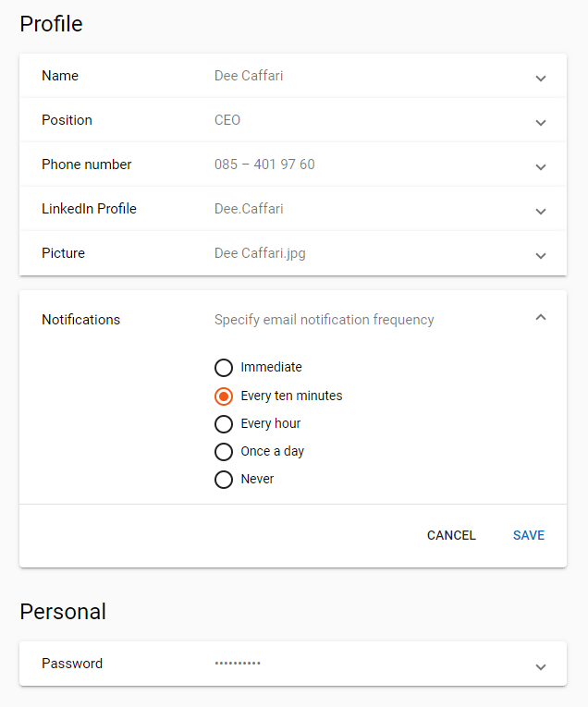Cancel notification changes

pos(451,535)
